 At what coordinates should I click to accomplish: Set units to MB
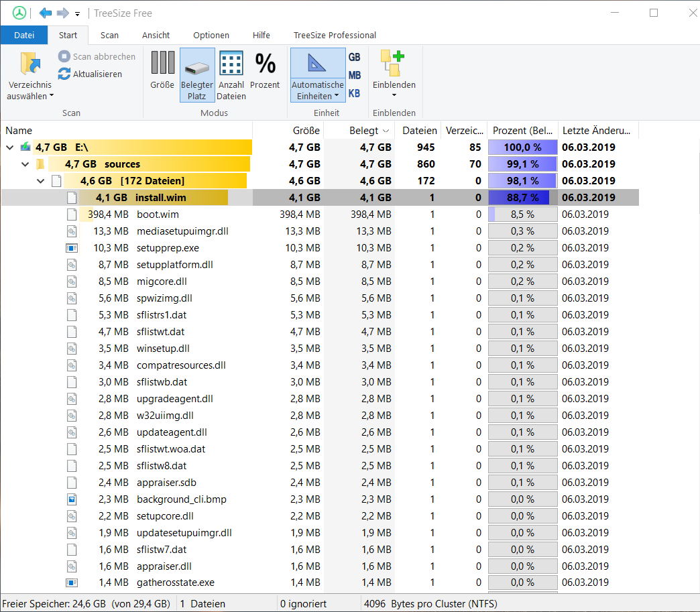point(355,75)
